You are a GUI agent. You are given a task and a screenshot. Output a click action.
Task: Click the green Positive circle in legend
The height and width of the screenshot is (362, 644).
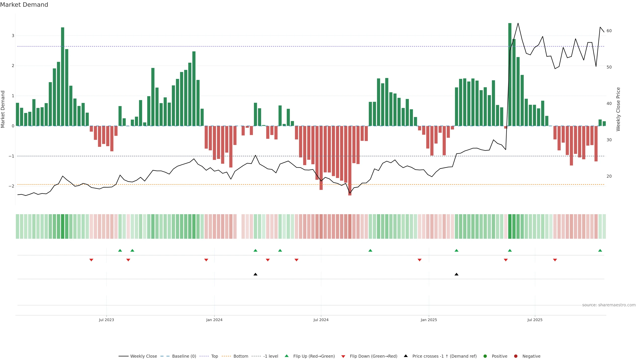tap(485, 356)
